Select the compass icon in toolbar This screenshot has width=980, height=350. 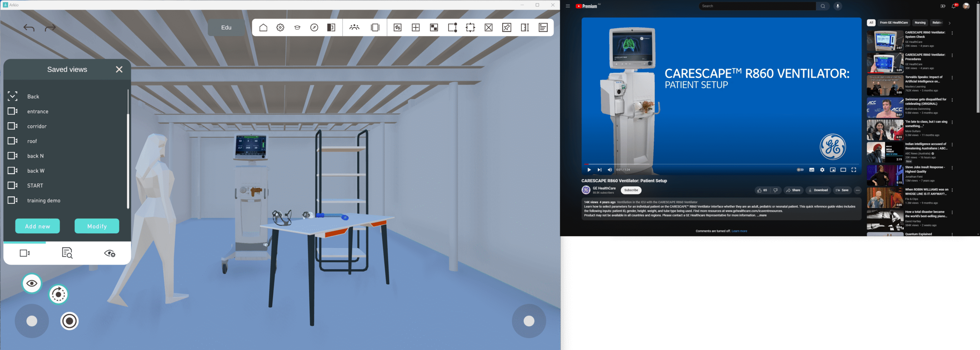pos(314,28)
